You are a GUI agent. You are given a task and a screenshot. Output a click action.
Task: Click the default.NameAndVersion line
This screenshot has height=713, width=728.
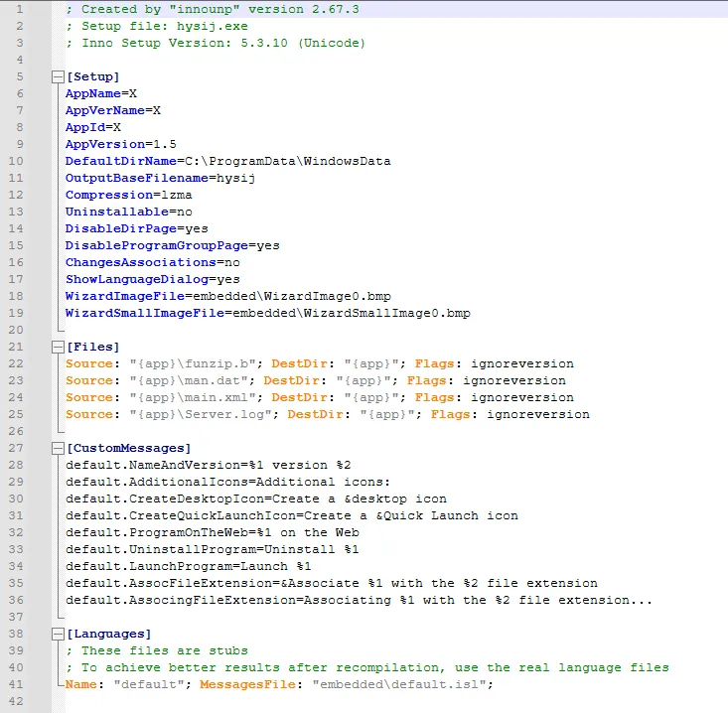[x=208, y=465]
